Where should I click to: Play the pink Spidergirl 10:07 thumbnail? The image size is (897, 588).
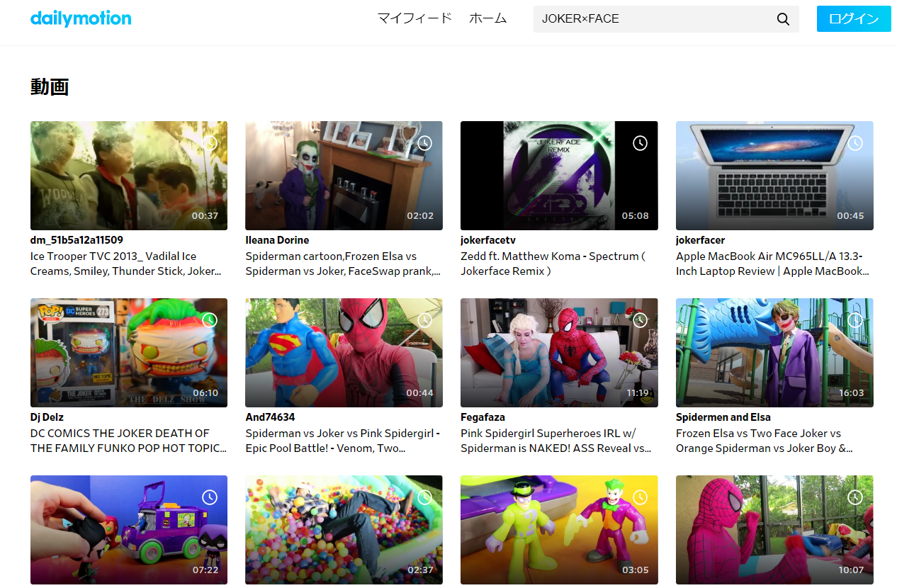(774, 530)
